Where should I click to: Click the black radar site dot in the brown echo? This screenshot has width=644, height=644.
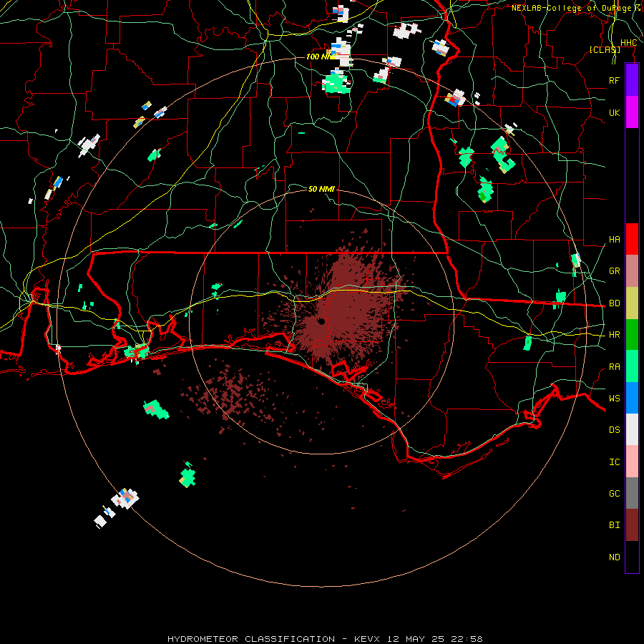[321, 321]
